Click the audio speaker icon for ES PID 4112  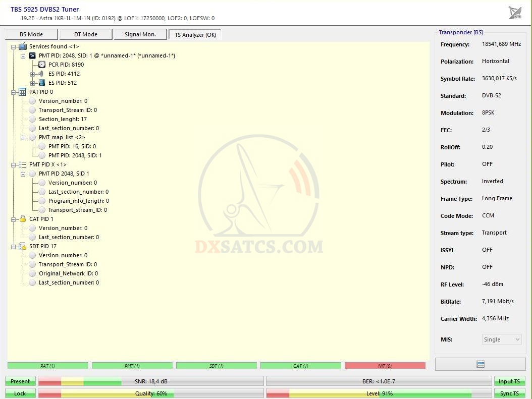pyautogui.click(x=41, y=74)
